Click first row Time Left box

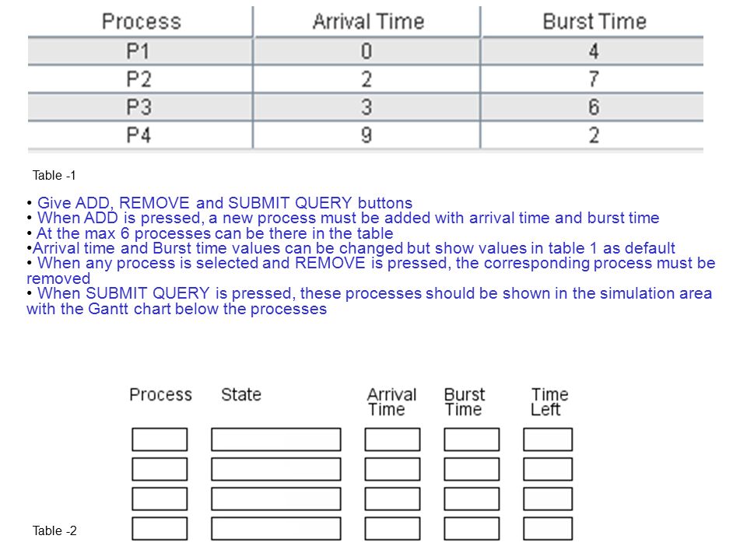pyautogui.click(x=548, y=439)
